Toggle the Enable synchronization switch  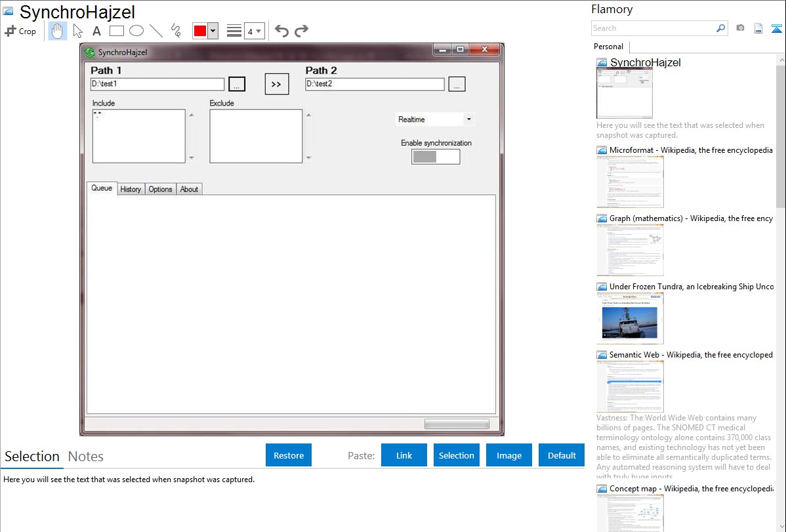(436, 157)
